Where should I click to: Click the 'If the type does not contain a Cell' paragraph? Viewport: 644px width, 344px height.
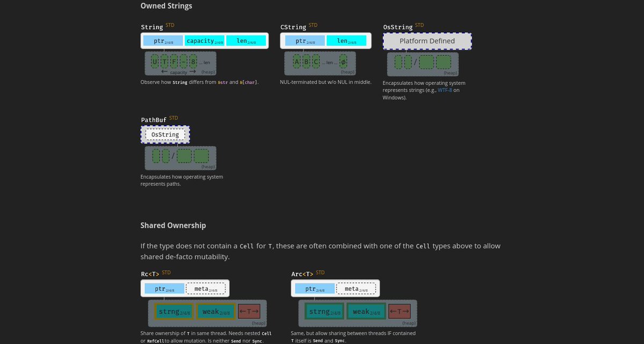[320, 251]
